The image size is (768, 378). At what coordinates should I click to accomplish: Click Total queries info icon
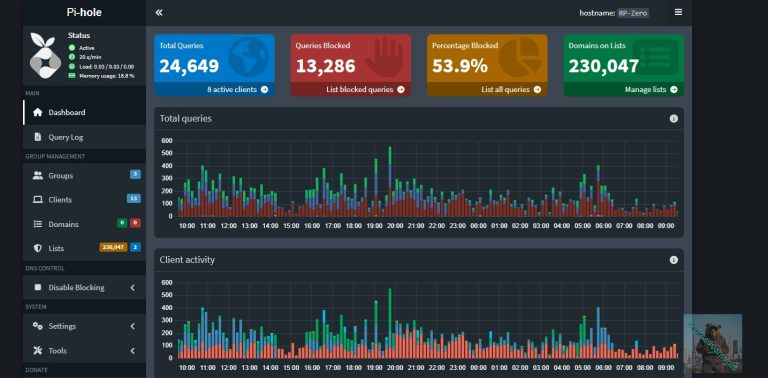click(673, 118)
